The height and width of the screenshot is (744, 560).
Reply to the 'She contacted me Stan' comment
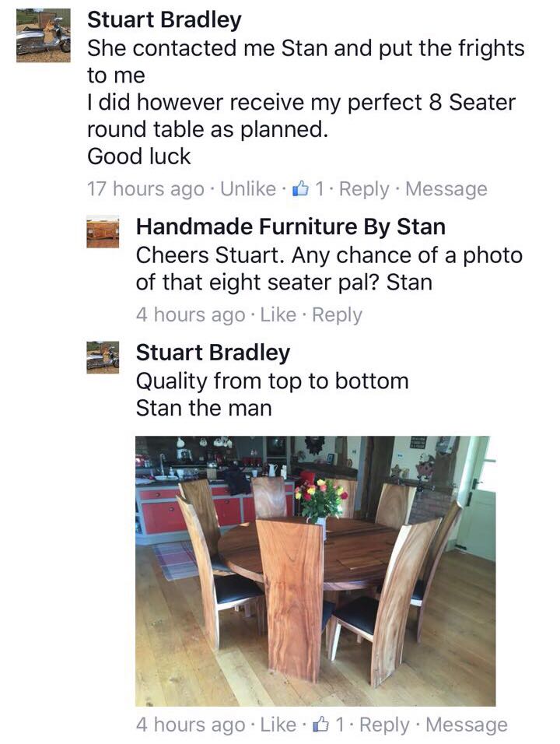[x=364, y=189]
